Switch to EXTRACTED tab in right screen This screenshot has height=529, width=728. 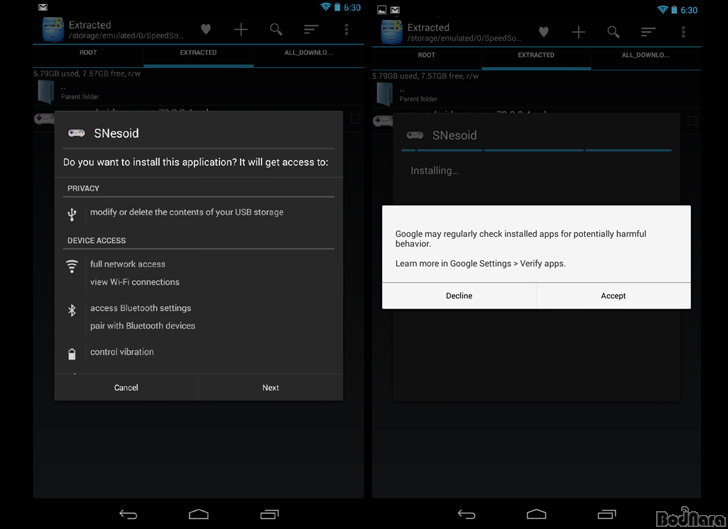click(x=536, y=55)
